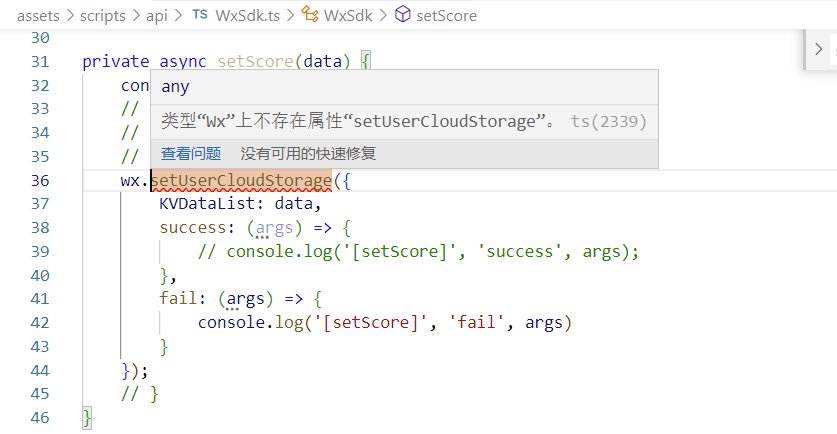
Task: Click line number 46 in gutter
Action: (x=40, y=417)
